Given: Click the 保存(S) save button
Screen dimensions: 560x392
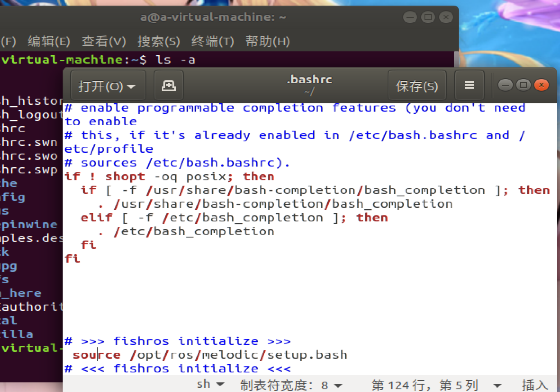Looking at the screenshot, I should [417, 86].
